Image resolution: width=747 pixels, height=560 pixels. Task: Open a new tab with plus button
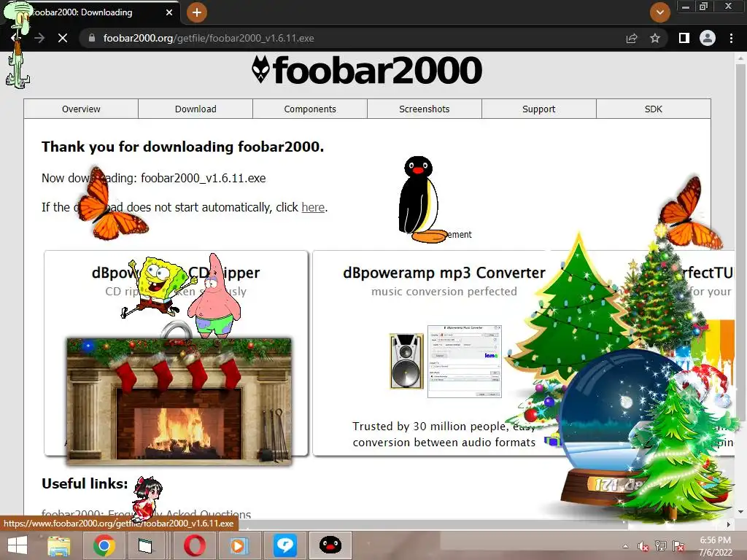point(197,12)
